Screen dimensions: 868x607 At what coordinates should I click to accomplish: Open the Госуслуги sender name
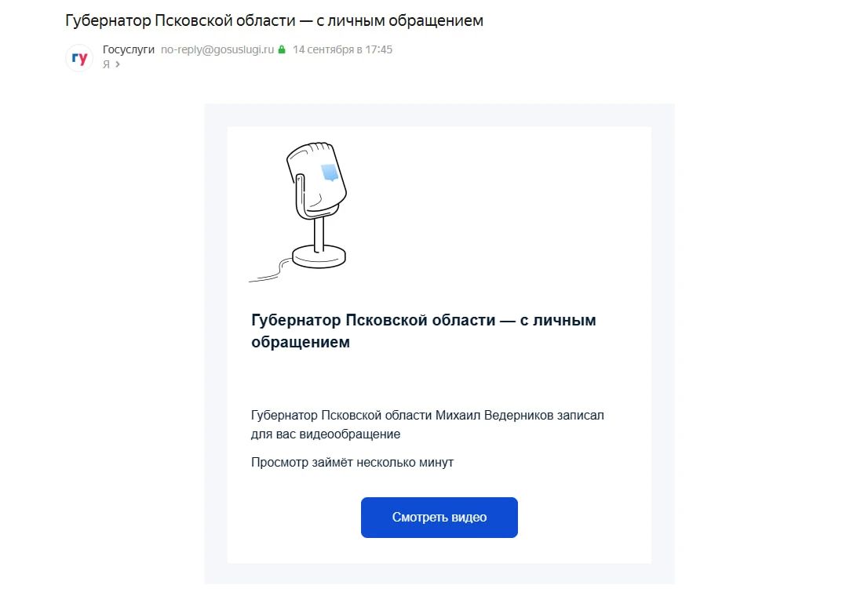click(129, 49)
